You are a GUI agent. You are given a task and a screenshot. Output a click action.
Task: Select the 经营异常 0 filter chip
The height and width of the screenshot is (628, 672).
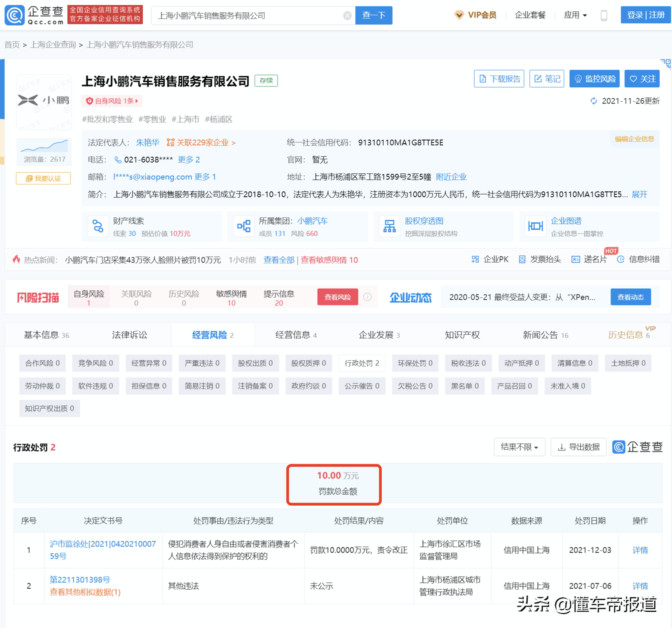(149, 363)
